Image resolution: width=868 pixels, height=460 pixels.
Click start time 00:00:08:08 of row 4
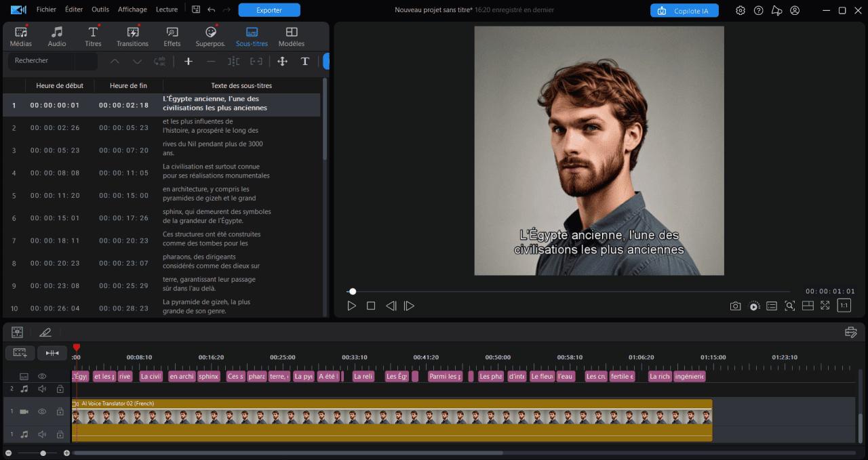[x=55, y=173]
